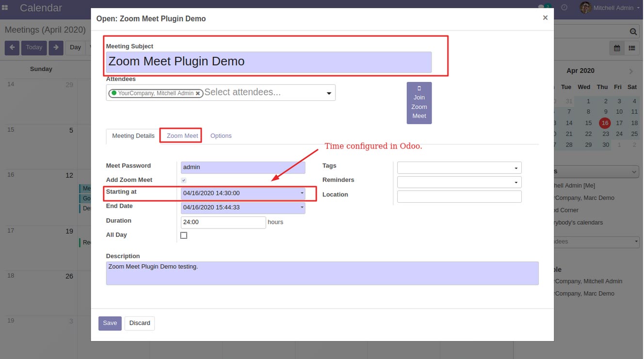Image resolution: width=644 pixels, height=359 pixels.
Task: Open the apps grid menu icon
Action: (5, 8)
